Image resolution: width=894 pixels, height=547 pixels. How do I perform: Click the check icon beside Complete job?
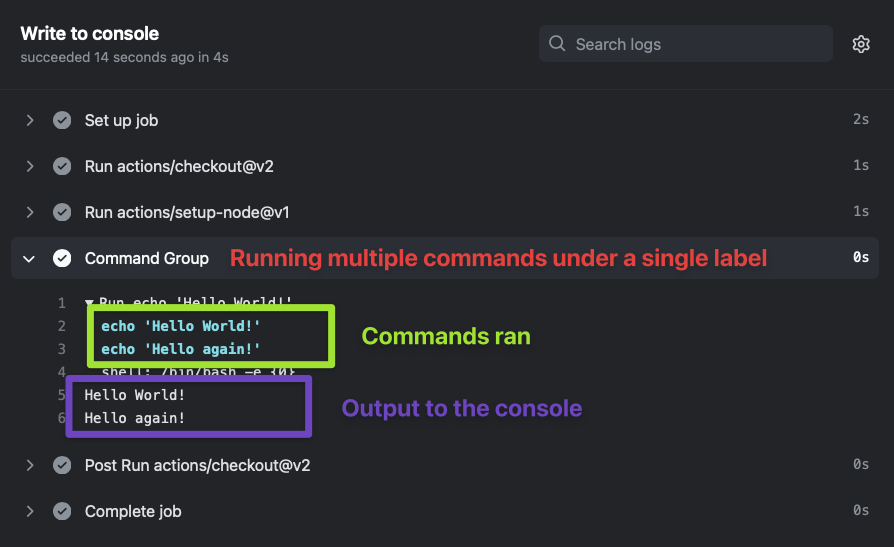pyautogui.click(x=62, y=511)
